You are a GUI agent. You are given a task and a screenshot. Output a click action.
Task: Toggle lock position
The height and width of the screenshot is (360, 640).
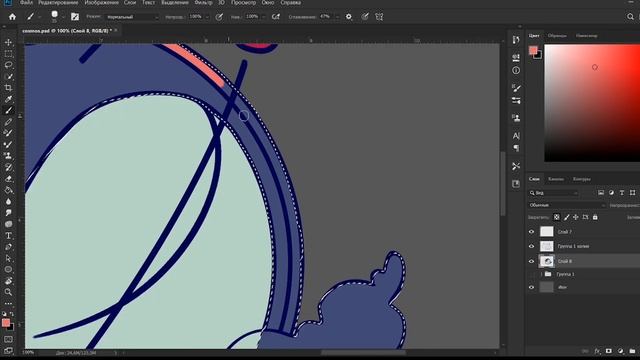(x=576, y=217)
